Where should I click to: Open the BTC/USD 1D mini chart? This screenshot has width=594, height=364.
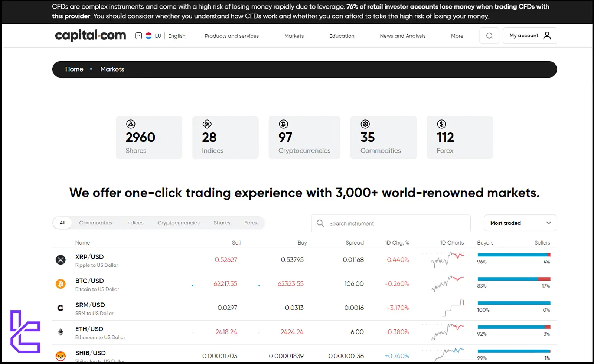tap(447, 283)
